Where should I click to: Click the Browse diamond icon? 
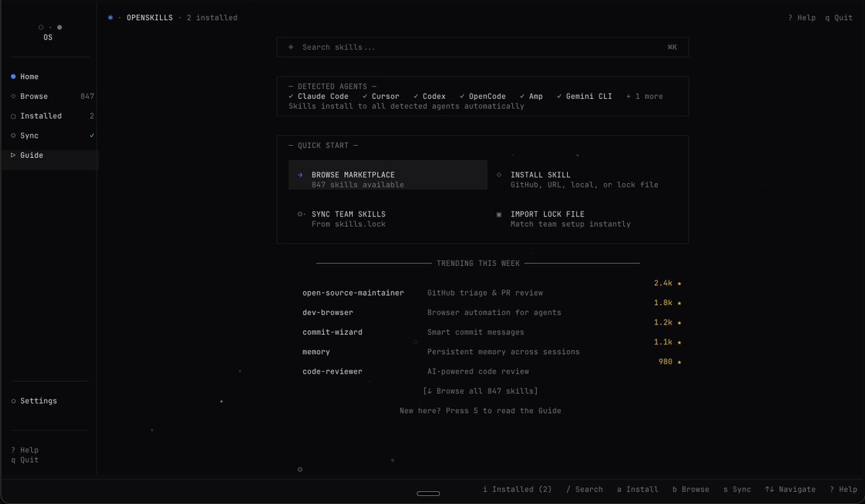point(13,96)
